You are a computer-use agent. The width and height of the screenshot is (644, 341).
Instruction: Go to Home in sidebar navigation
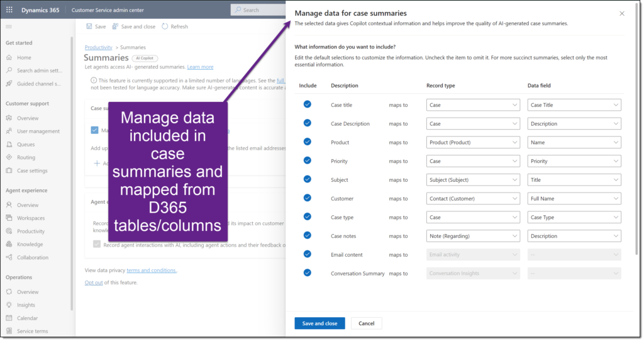[24, 57]
